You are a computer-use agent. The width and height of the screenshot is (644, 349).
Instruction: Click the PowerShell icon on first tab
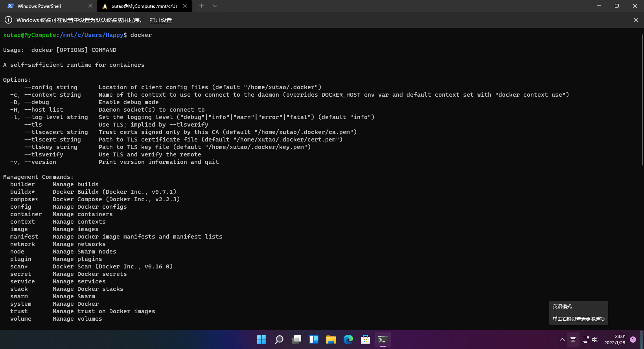click(11, 6)
